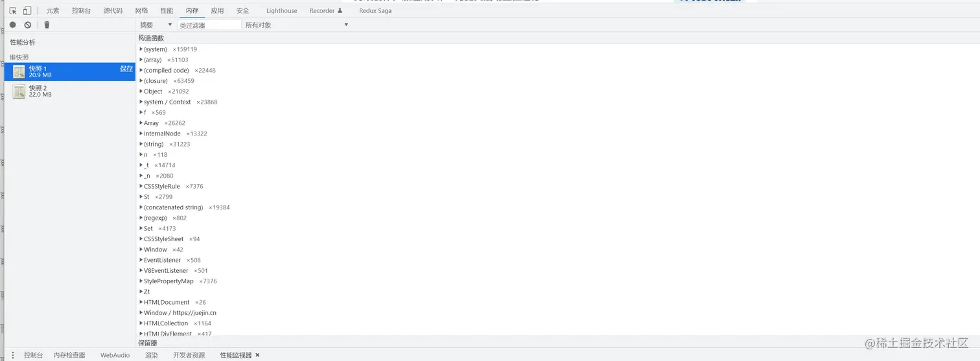Expand the Set ×4173 row
Screen dimensions: 980x361
tap(141, 228)
